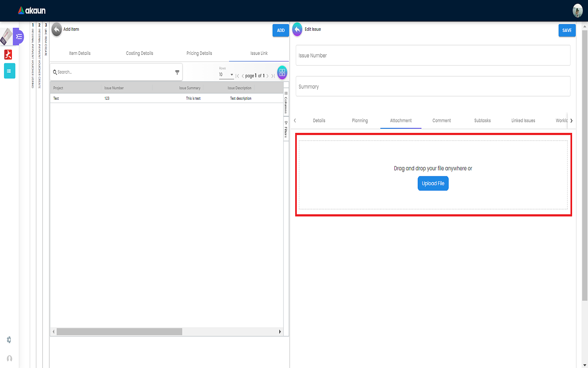The image size is (588, 368).
Task: Expand the Columns side panel
Action: pyautogui.click(x=286, y=103)
